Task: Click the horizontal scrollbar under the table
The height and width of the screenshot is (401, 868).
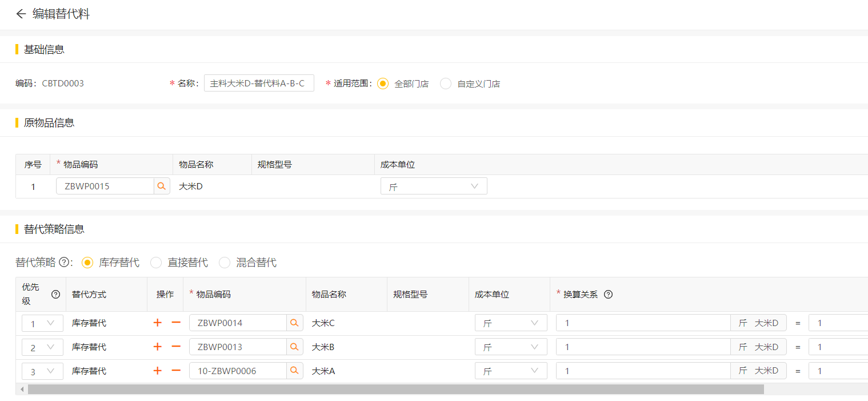Action: tap(395, 390)
